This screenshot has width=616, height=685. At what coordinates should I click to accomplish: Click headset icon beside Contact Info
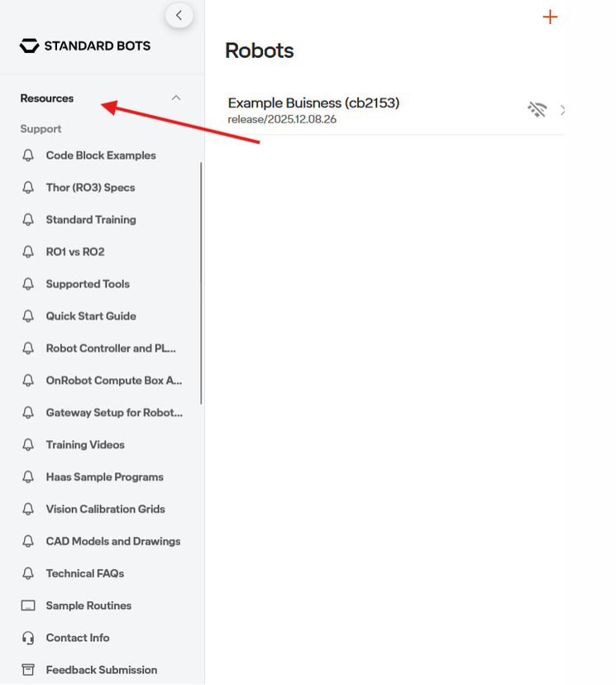pyautogui.click(x=28, y=638)
